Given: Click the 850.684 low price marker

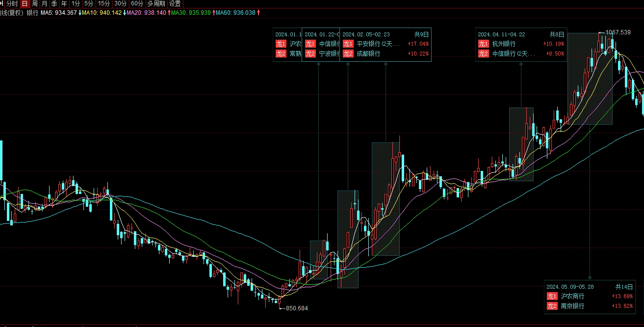Looking at the screenshot, I should (x=297, y=308).
